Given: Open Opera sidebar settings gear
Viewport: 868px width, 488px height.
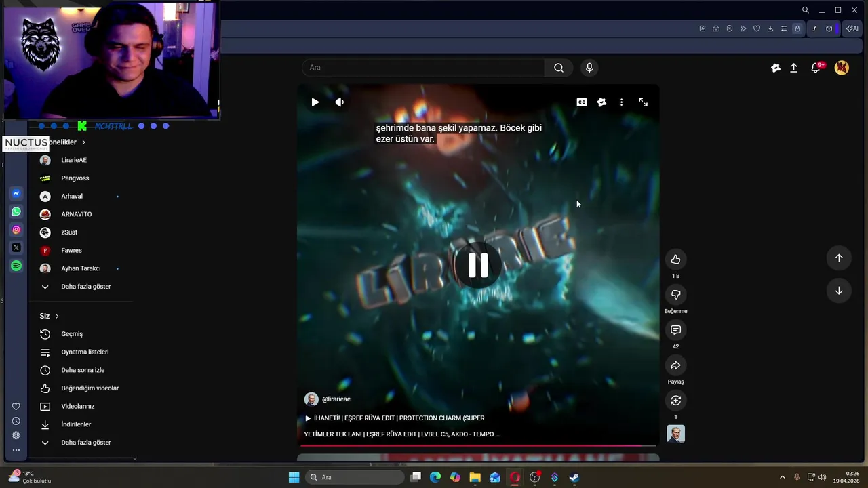Looking at the screenshot, I should [16, 435].
